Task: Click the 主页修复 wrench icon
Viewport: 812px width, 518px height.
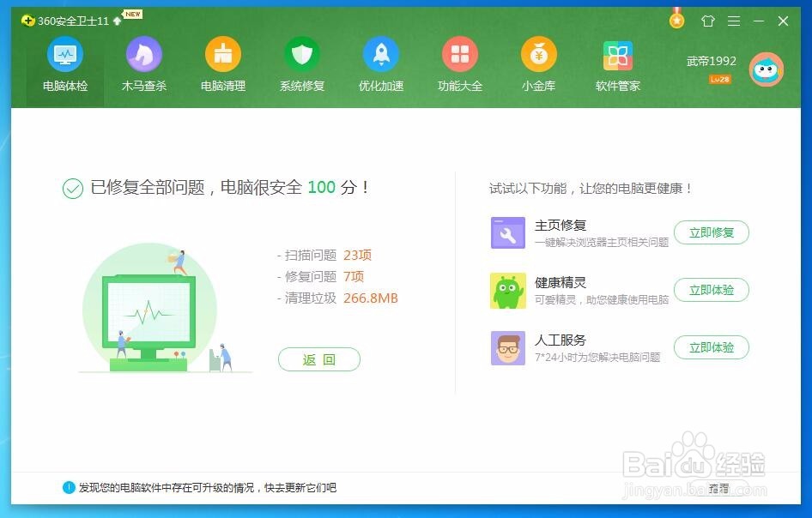Action: pyautogui.click(x=506, y=232)
